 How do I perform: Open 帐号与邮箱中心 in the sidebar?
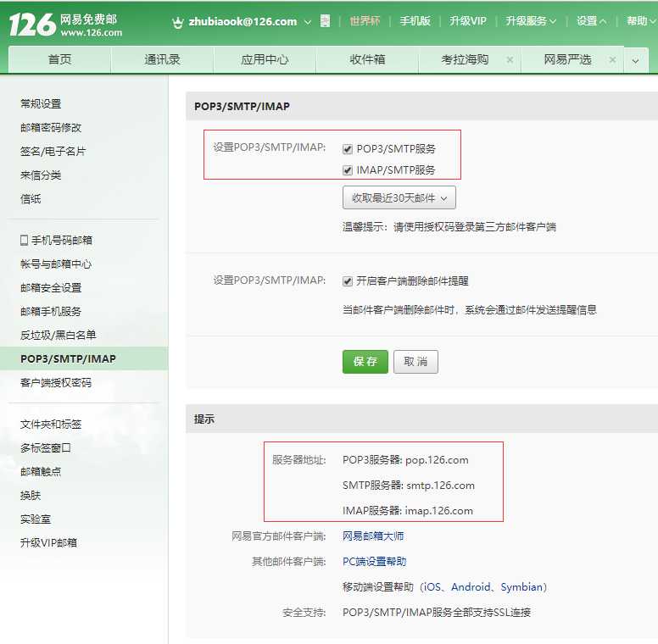[56, 264]
